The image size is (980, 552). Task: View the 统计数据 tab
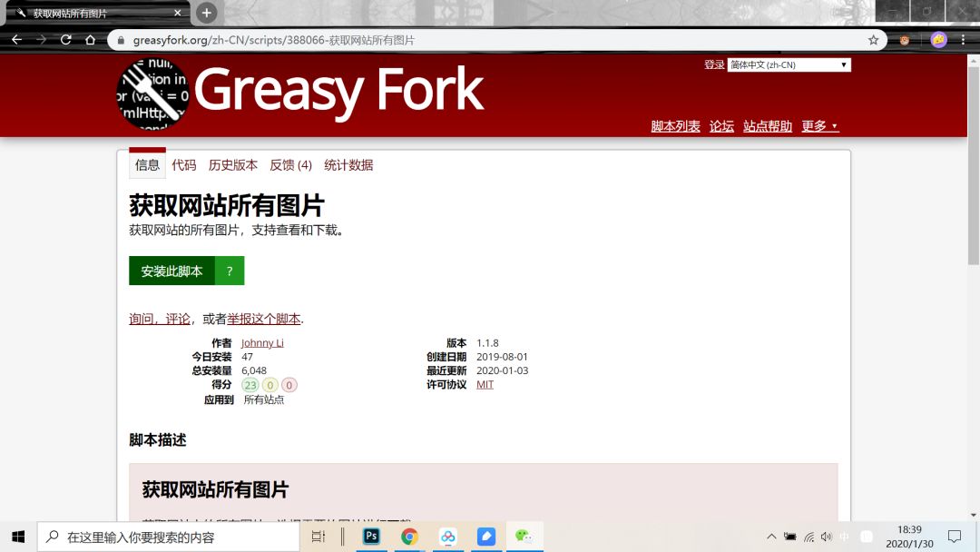pos(348,165)
